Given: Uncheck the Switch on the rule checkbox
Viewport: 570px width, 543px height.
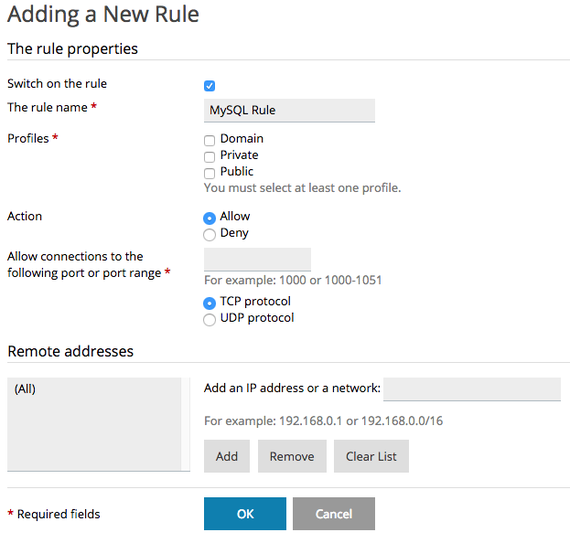Looking at the screenshot, I should pos(209,86).
